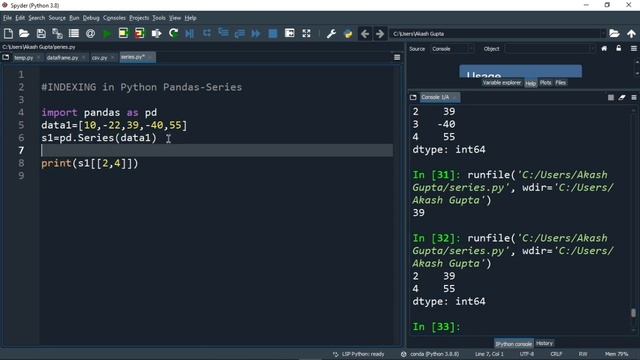Interrupt kernel with console stop square

pyautogui.click(x=611, y=97)
